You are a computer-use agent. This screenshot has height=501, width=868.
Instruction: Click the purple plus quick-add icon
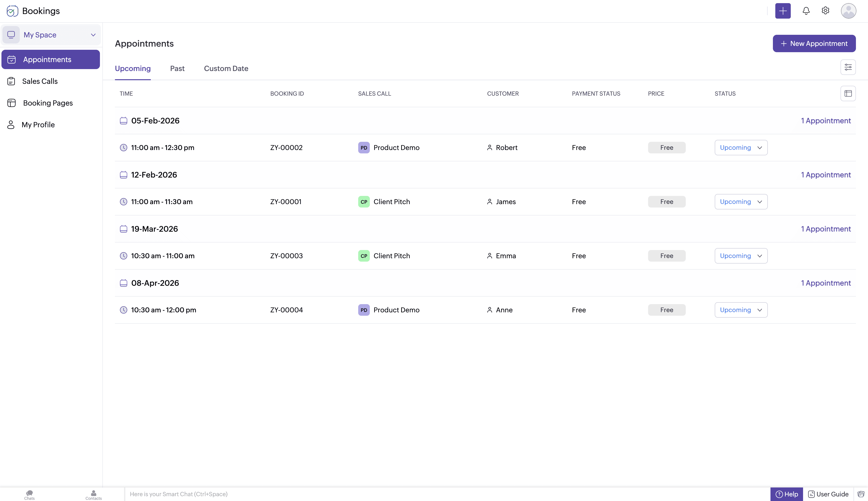[x=783, y=11]
